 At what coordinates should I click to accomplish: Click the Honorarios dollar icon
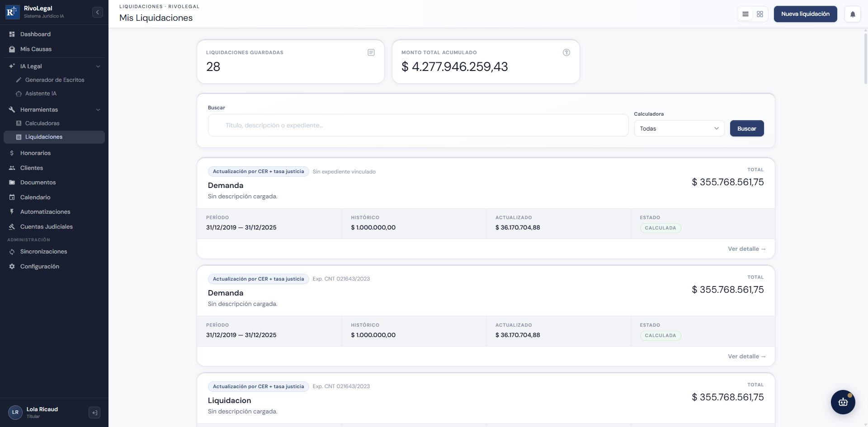12,153
